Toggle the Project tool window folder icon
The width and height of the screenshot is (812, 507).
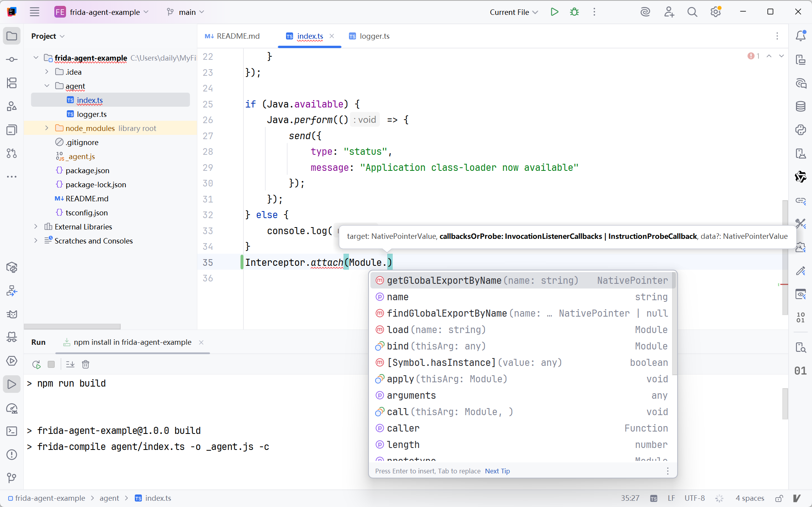[x=12, y=36]
